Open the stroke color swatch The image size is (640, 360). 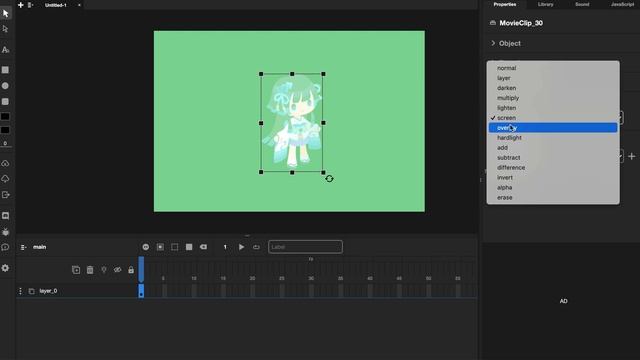(5, 130)
